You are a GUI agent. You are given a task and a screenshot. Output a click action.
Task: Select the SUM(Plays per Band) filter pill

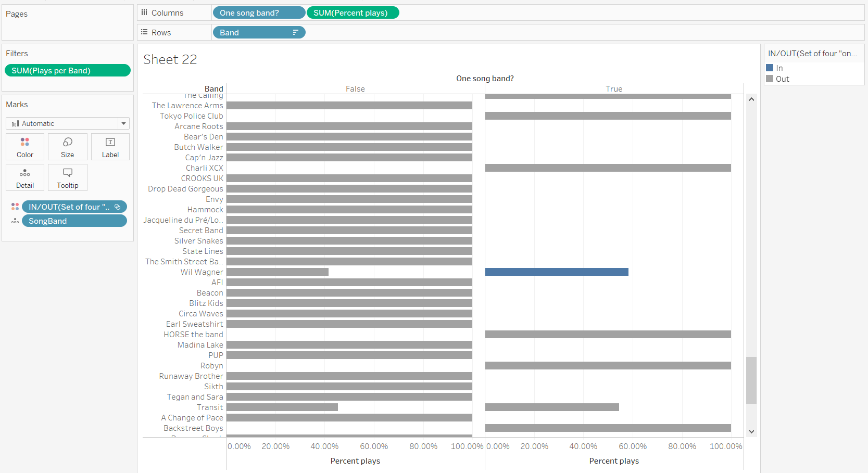click(68, 70)
